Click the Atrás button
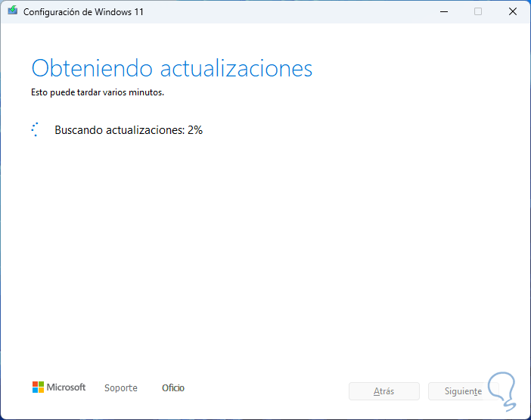Image resolution: width=531 pixels, height=420 pixels. coord(384,391)
